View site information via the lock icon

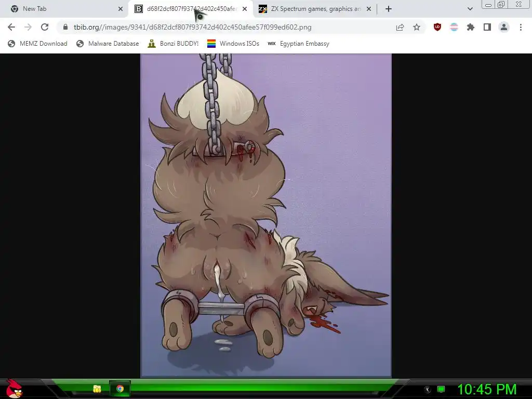tap(65, 27)
